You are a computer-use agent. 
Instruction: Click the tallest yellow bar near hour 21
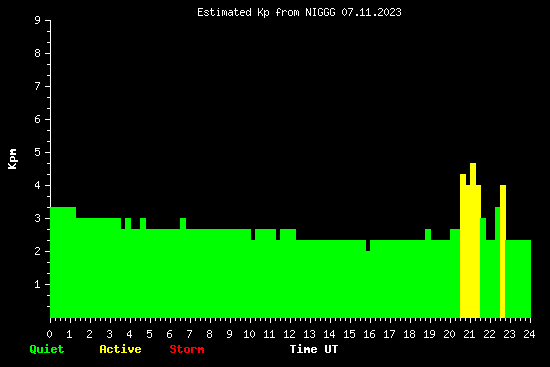pyautogui.click(x=473, y=240)
